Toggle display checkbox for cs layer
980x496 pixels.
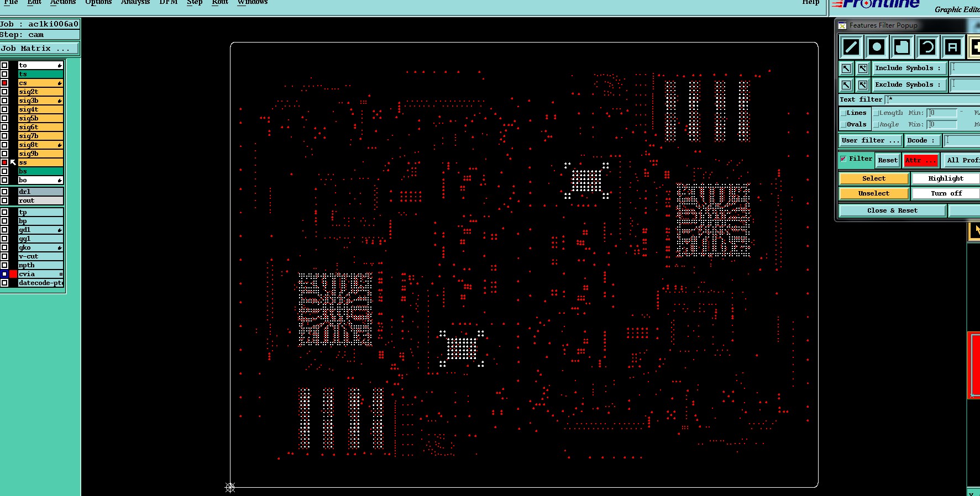tap(4, 83)
